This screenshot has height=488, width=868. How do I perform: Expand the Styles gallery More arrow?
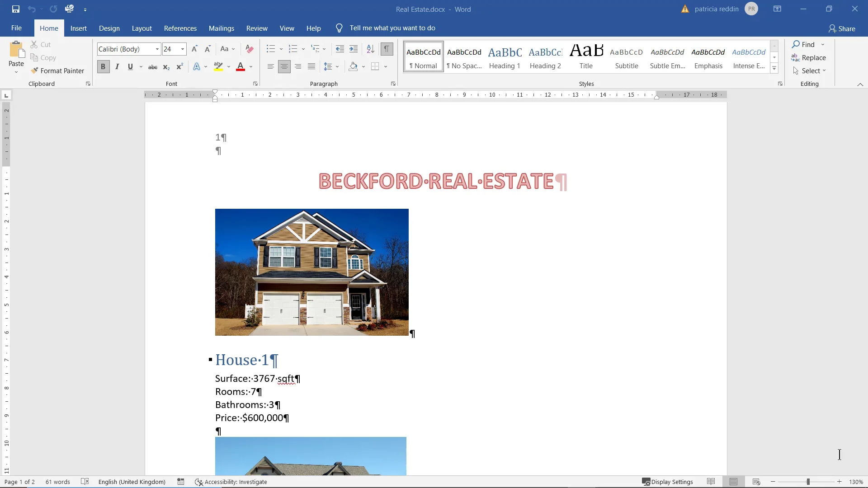point(774,69)
